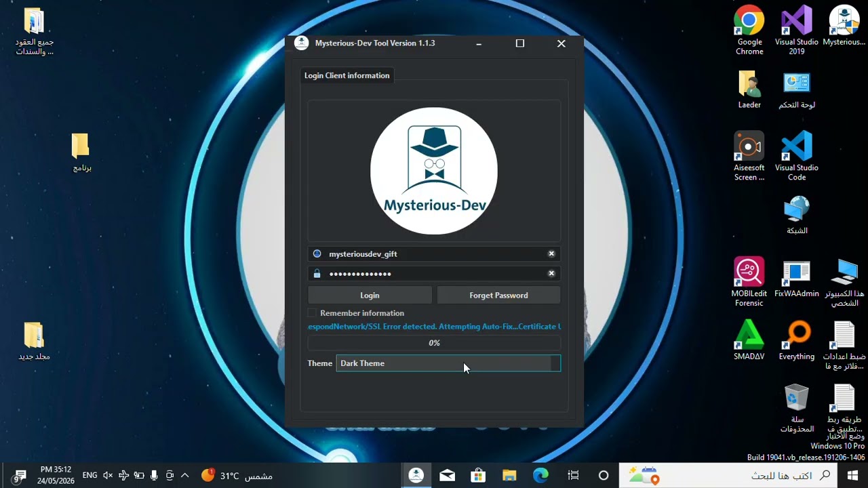Viewport: 868px width, 488px height.
Task: Click the username field containing mysteriousdev_gift
Action: (x=434, y=253)
